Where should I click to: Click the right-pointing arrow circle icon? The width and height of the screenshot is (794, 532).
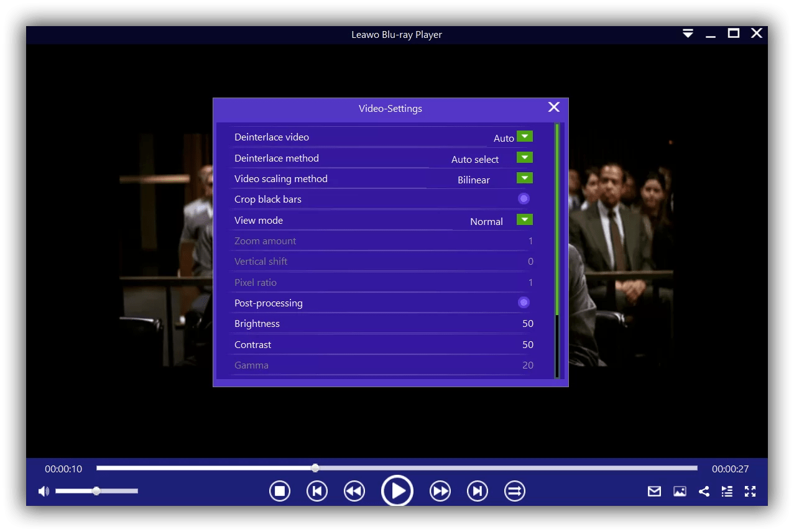tap(514, 490)
